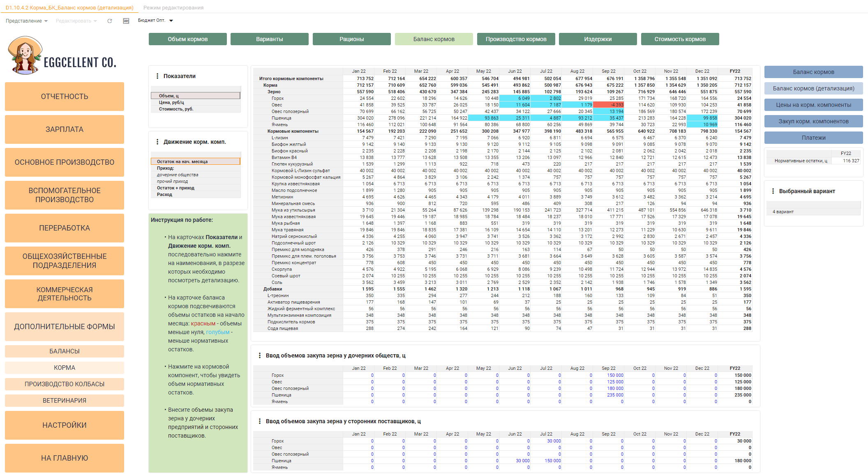Open kebab menu for сторонних поставщиков grain input
868x475 pixels.
[260, 421]
